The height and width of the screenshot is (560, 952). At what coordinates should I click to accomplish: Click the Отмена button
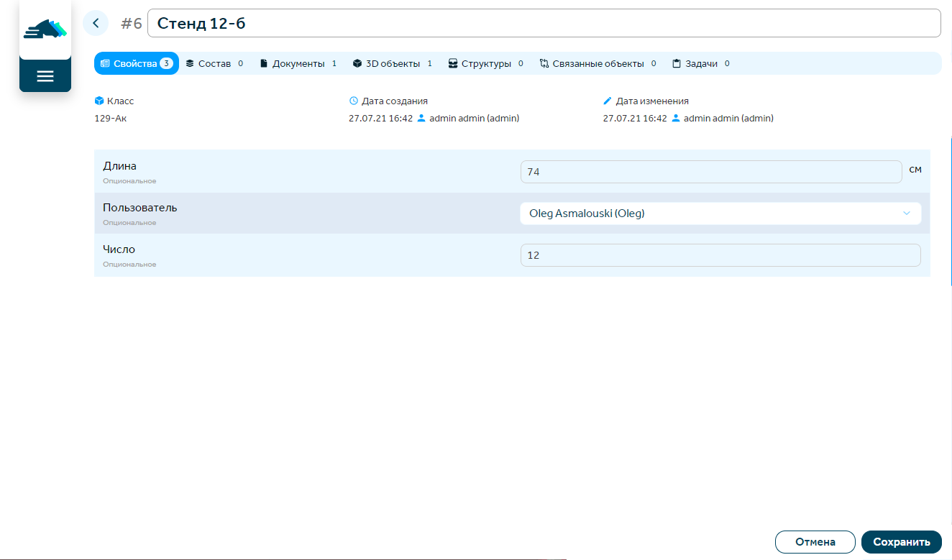[x=815, y=542]
